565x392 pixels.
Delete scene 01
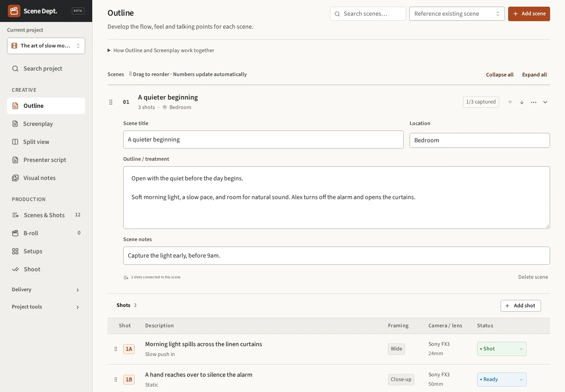[x=533, y=277]
